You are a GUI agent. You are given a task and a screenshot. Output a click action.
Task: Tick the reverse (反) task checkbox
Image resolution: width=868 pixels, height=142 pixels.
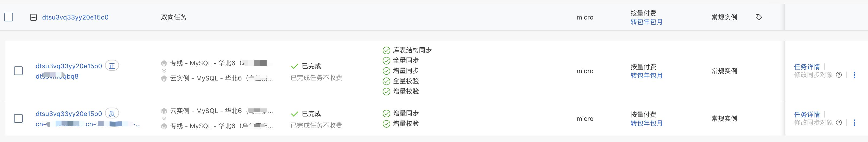click(x=19, y=118)
